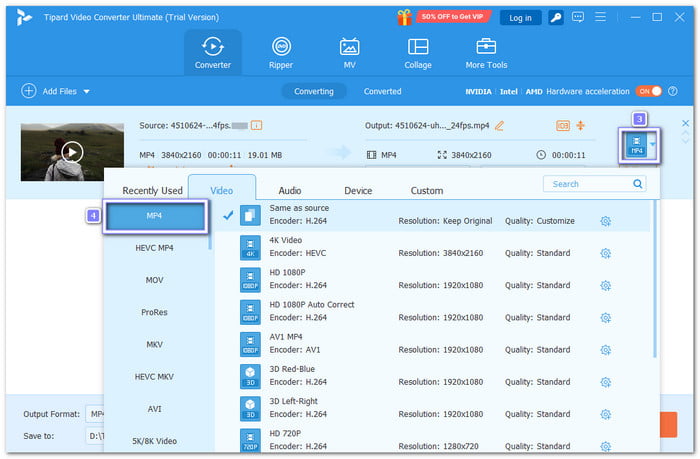This screenshot has width=700, height=459.
Task: Select MKV format category
Action: coord(154,344)
